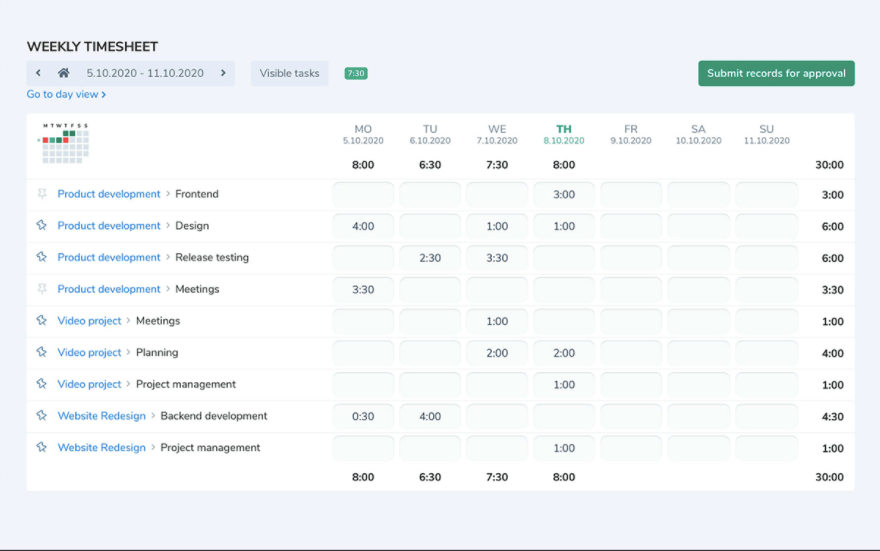Click pin icon beside Video project Meetings
Screen dimensions: 880x551
coord(42,321)
